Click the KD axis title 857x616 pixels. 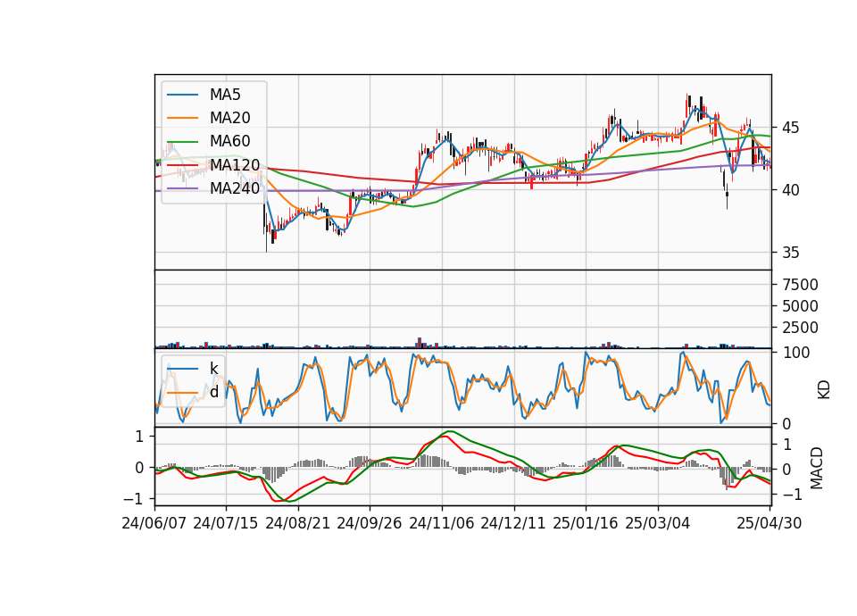[x=824, y=389]
